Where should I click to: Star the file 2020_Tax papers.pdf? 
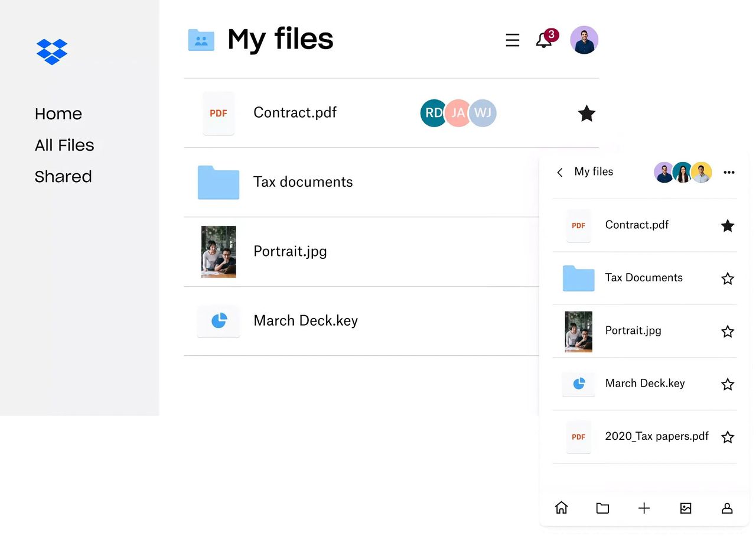pyautogui.click(x=727, y=437)
